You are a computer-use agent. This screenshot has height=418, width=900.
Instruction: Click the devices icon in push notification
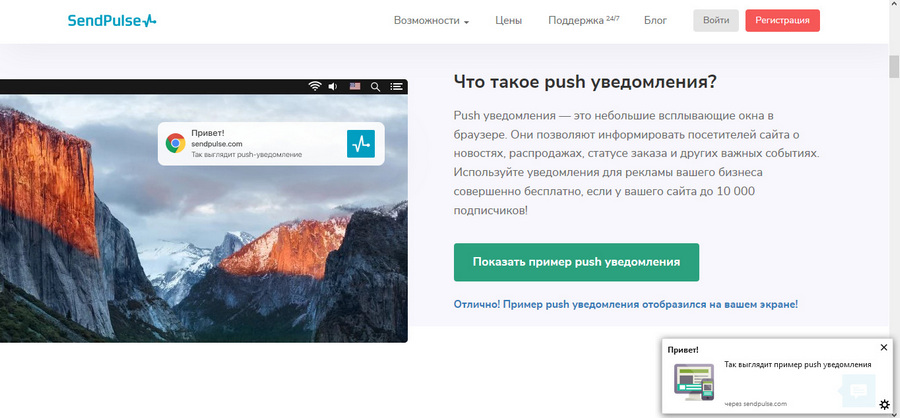[x=692, y=381]
